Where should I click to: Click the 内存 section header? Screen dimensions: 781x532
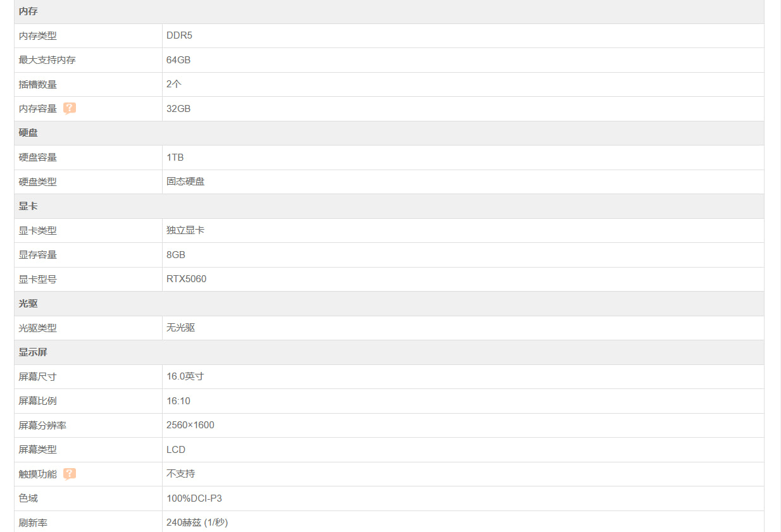28,11
